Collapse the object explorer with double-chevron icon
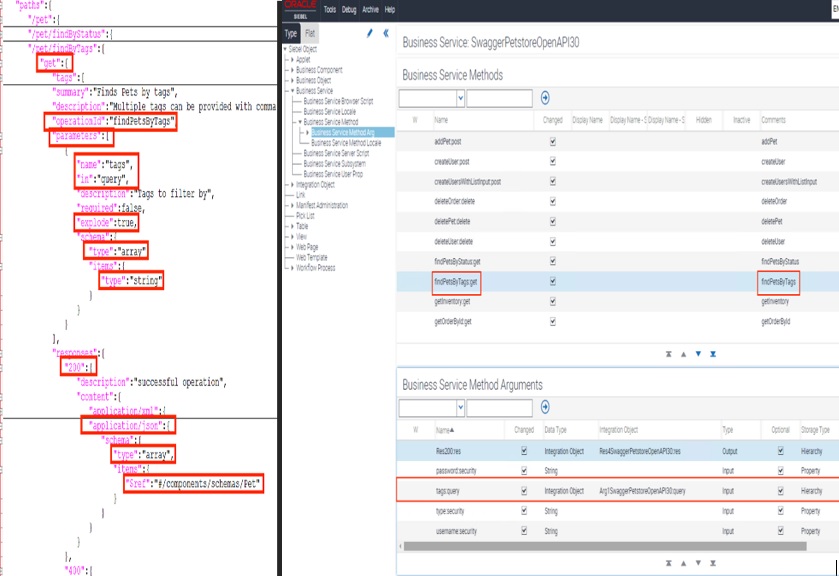 pyautogui.click(x=386, y=33)
